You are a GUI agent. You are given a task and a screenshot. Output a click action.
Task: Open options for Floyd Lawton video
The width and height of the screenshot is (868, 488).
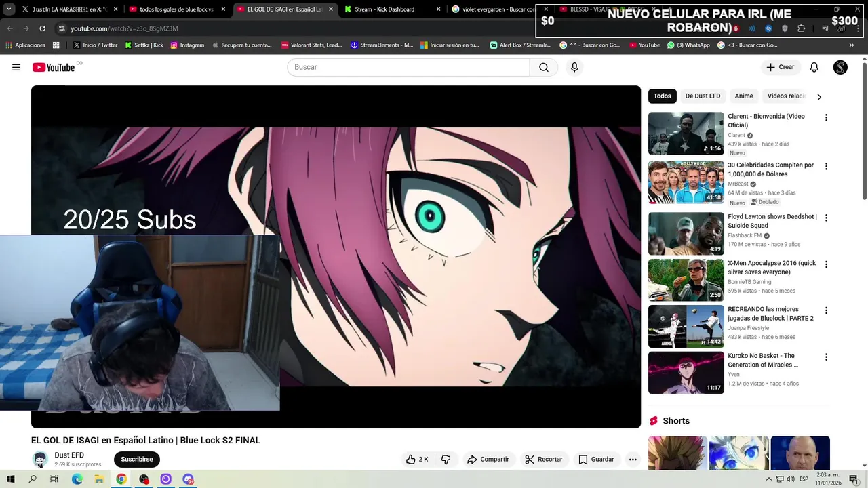coord(826,218)
